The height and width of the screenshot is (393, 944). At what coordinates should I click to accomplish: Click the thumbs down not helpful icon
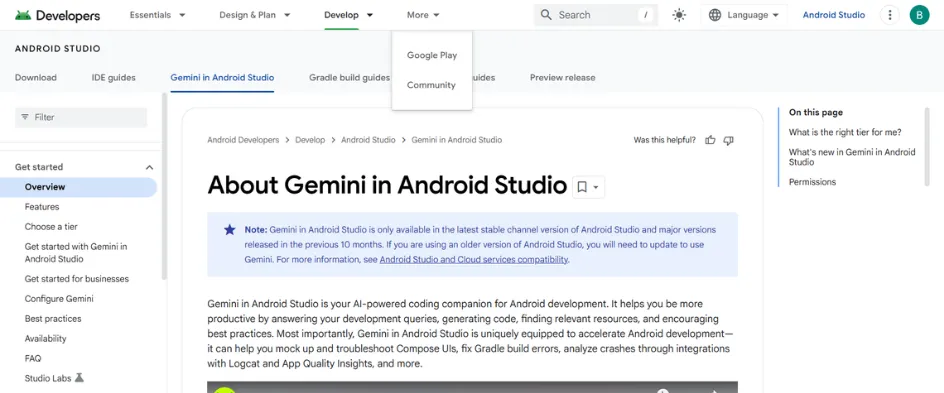[728, 140]
